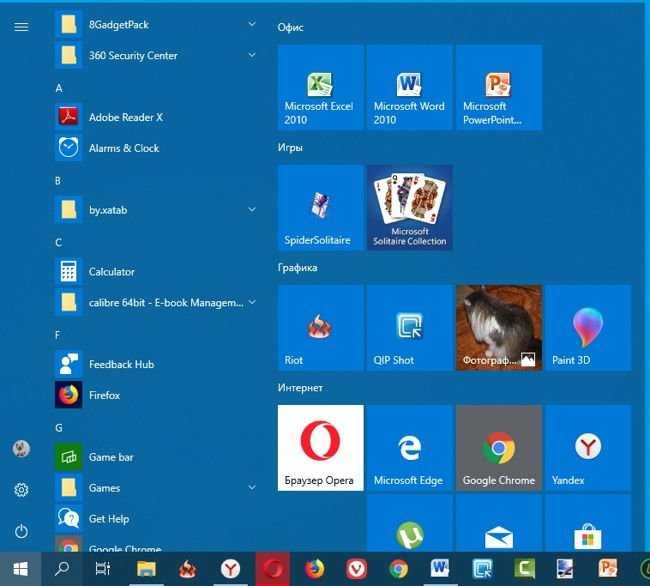Select the Игры group heading
The width and height of the screenshot is (650, 586).
pyautogui.click(x=290, y=148)
